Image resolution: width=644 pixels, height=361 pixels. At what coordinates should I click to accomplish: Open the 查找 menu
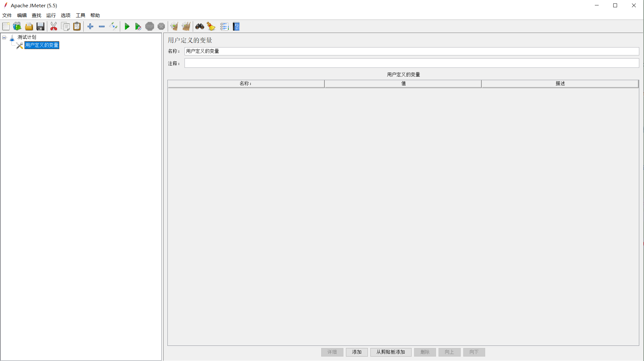coord(36,16)
